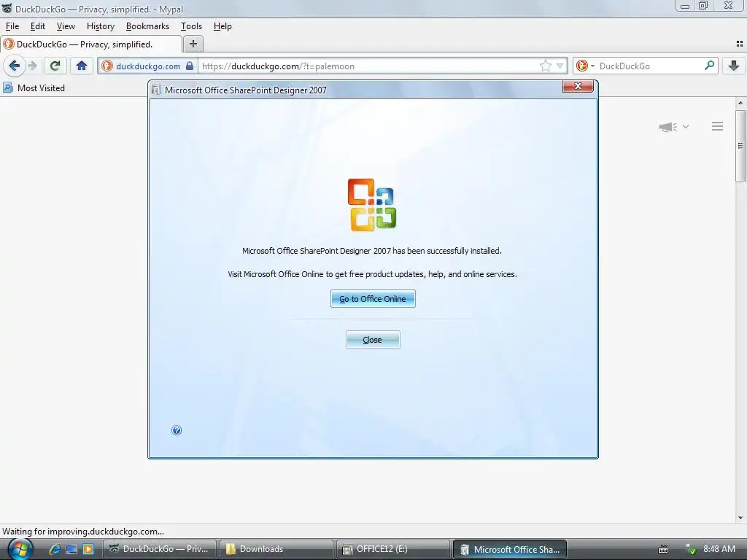Open the Tools menu in Mypal
Screen dimensions: 747x560
(x=191, y=26)
